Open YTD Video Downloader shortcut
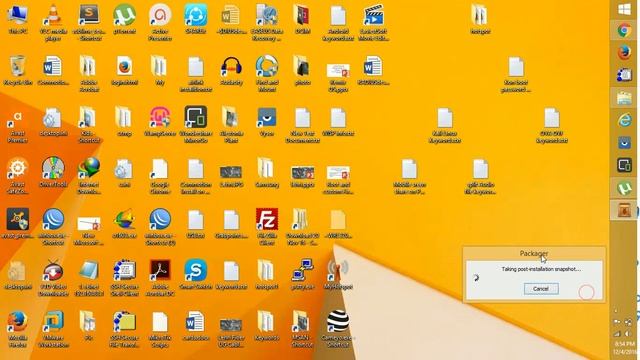The width and height of the screenshot is (640, 360). pyautogui.click(x=53, y=278)
